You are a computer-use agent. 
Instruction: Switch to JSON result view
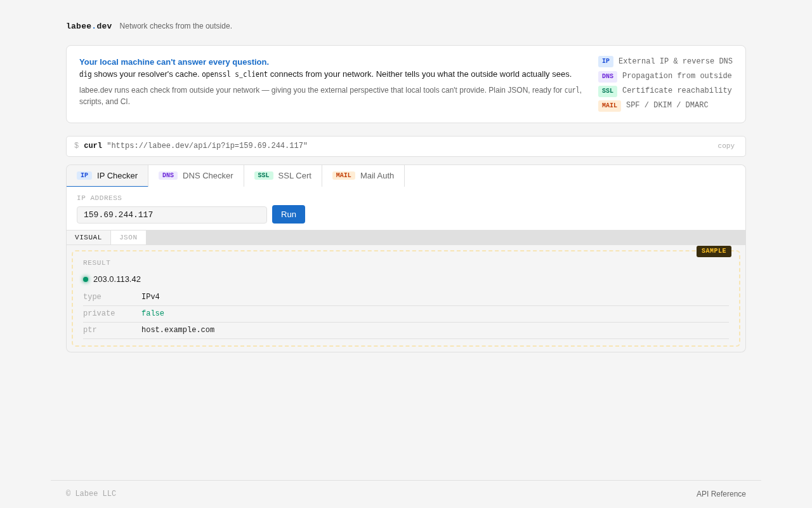(128, 237)
